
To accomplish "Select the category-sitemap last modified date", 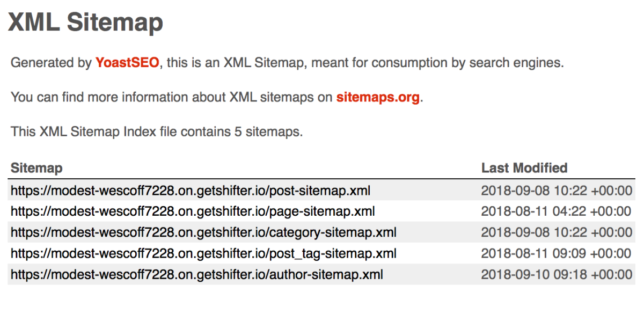I will click(557, 232).
